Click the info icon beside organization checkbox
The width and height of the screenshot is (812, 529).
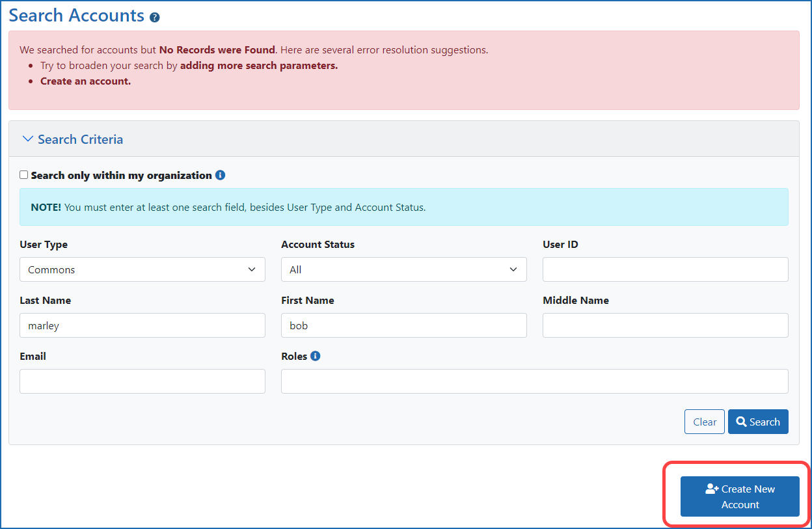pyautogui.click(x=220, y=175)
